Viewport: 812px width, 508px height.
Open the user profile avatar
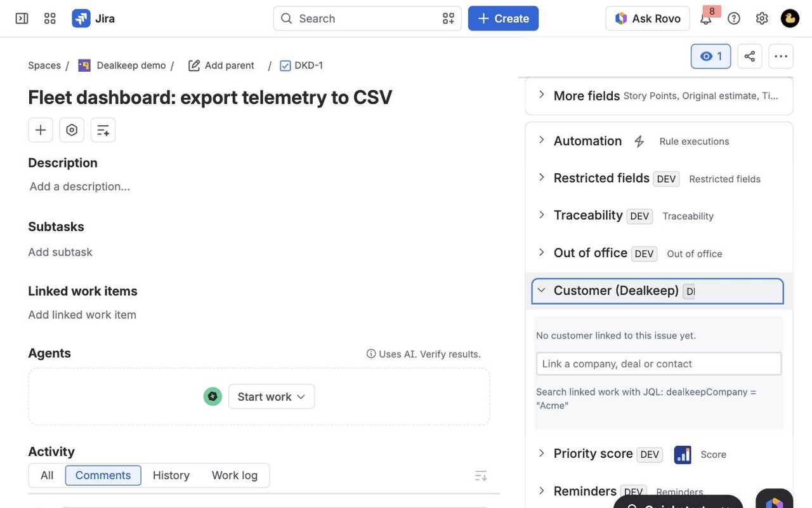pyautogui.click(x=790, y=18)
